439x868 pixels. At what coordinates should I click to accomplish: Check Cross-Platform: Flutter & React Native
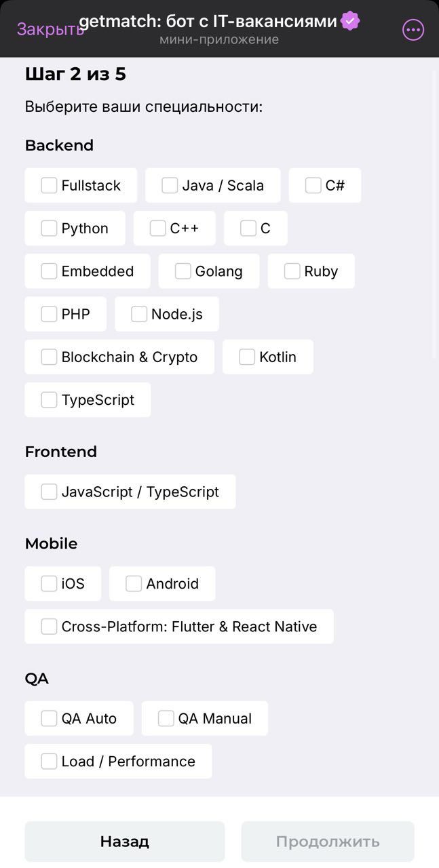click(48, 627)
